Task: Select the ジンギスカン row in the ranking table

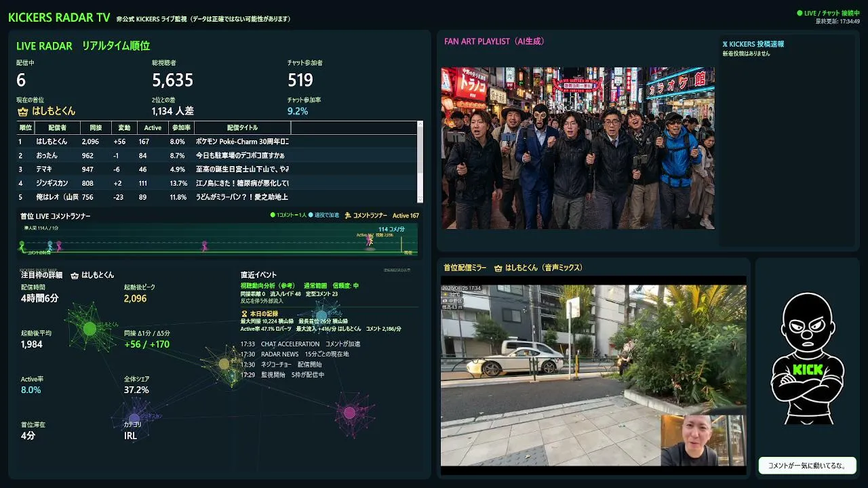Action: point(216,183)
